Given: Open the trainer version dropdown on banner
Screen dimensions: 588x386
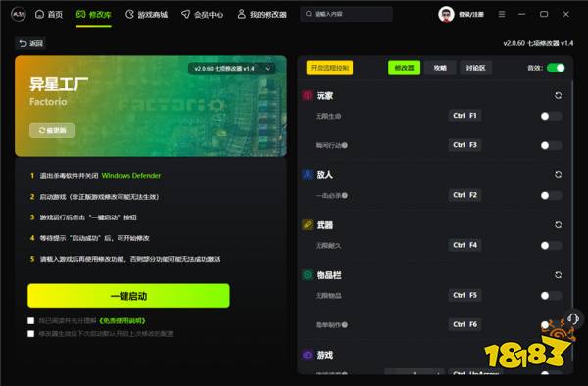Looking at the screenshot, I should coord(232,69).
